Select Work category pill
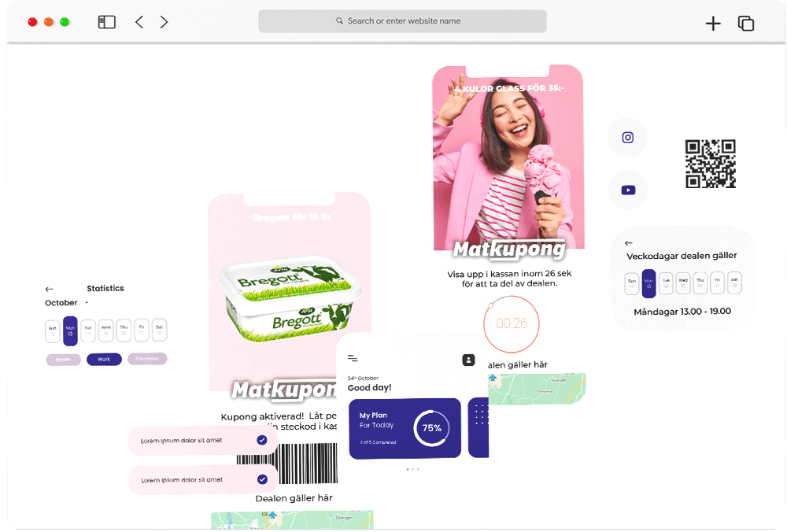This screenshot has width=787, height=532. point(104,360)
